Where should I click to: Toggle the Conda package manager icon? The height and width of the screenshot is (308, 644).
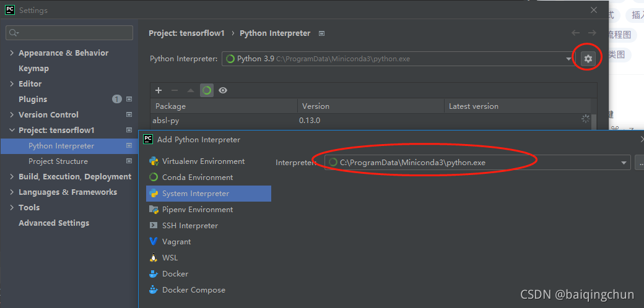pos(207,90)
